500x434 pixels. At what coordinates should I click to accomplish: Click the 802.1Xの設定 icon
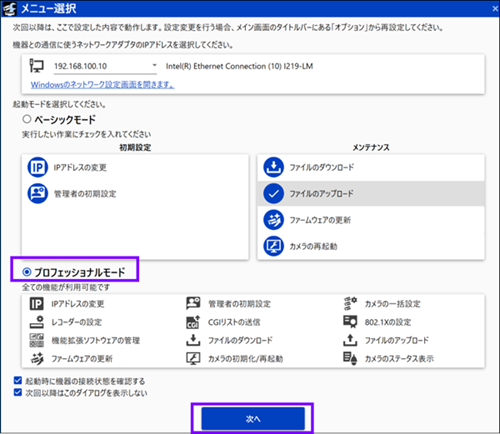pos(350,322)
